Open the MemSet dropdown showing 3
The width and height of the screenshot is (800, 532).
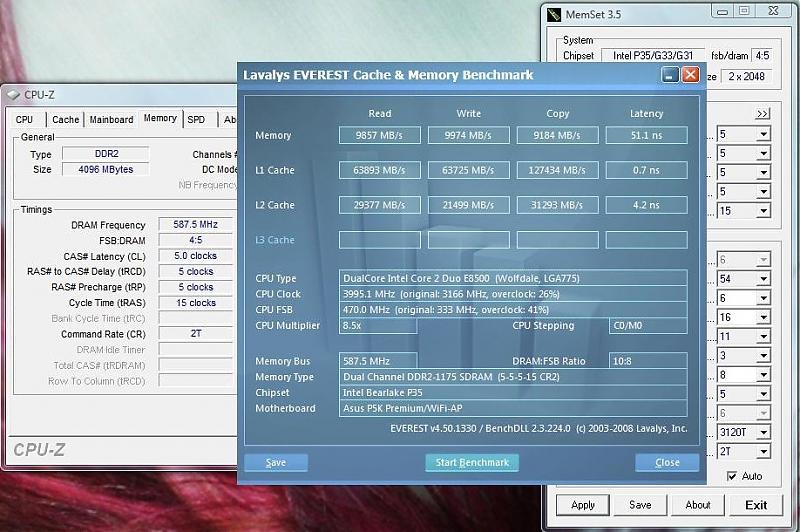click(763, 356)
